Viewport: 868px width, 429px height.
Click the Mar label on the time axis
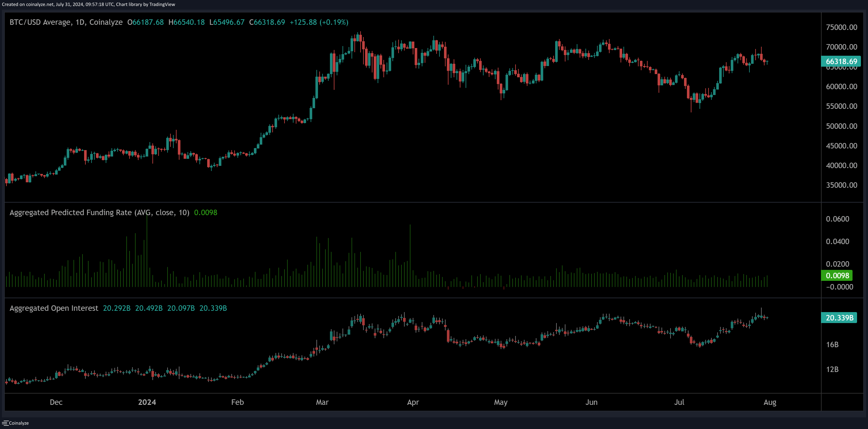(x=322, y=402)
